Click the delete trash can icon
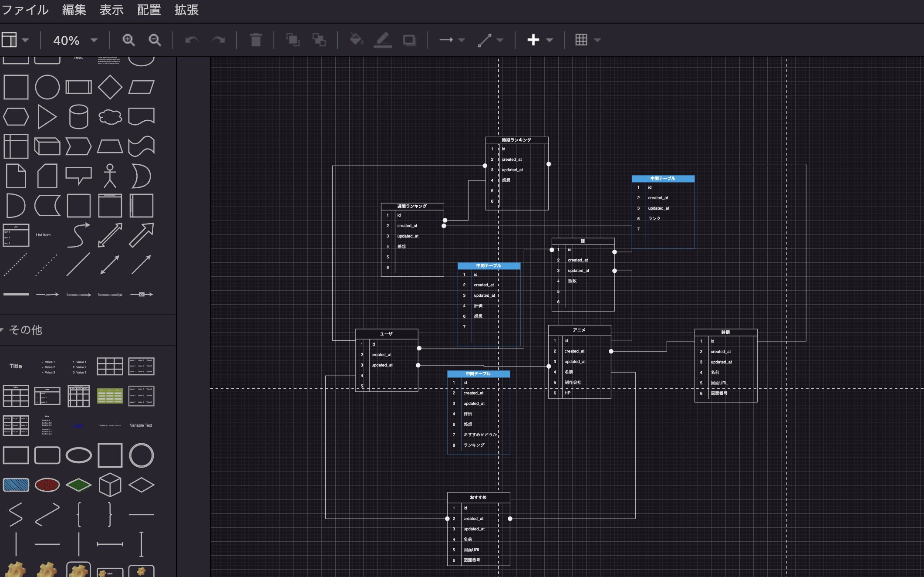This screenshot has width=924, height=577. coord(256,40)
